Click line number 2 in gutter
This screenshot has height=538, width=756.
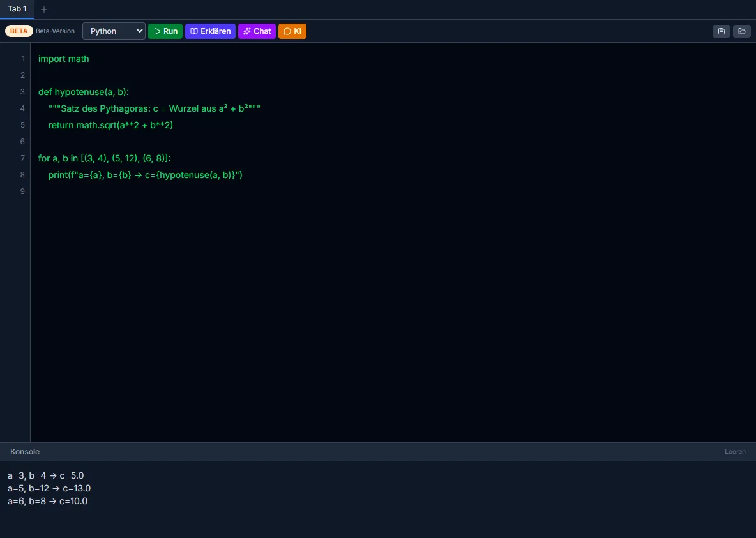[x=22, y=75]
